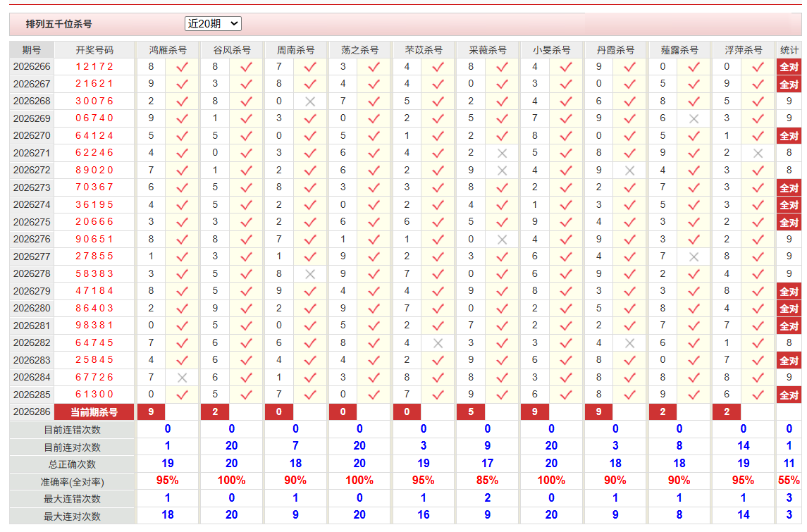
Task: Click the 85% accuracy value for 采薇杀号
Action: (487, 481)
